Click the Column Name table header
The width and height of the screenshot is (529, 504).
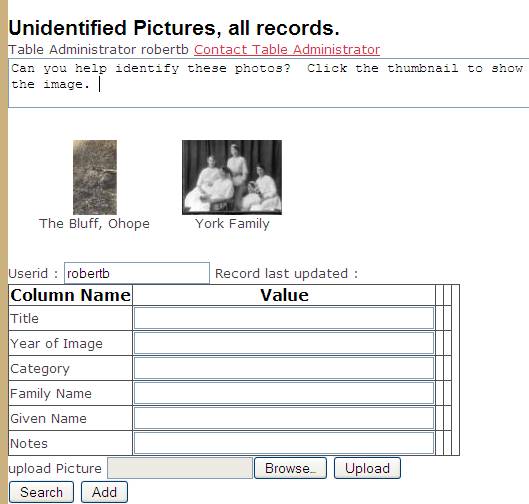(70, 295)
